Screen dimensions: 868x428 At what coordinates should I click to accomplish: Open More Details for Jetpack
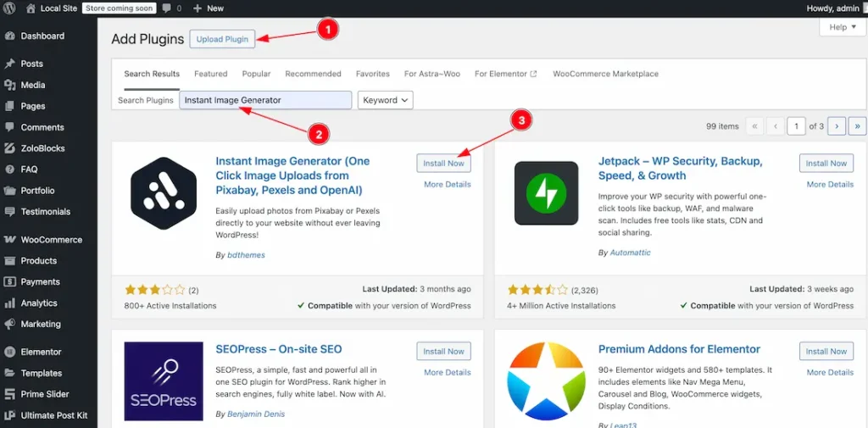830,185
